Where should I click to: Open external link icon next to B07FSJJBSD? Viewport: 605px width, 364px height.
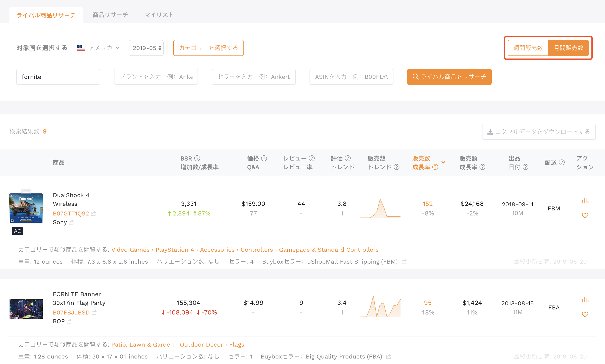(94, 312)
